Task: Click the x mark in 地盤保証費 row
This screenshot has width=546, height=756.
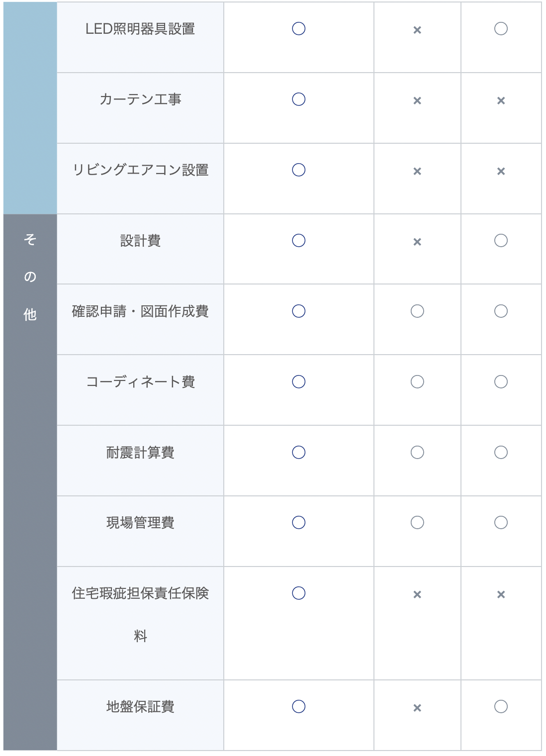Action: (x=417, y=708)
